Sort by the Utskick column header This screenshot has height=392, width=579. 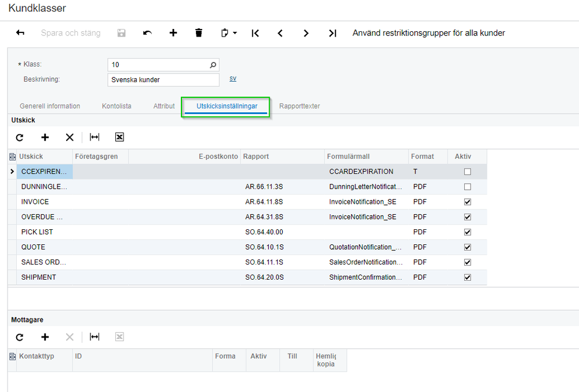(44, 156)
